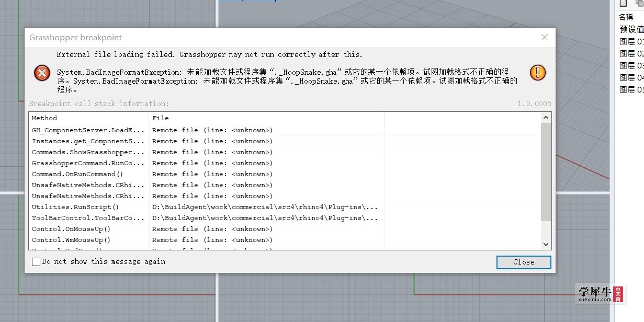The image size is (644, 322).
Task: Click the call stack scrollbar down arrow
Action: click(546, 244)
